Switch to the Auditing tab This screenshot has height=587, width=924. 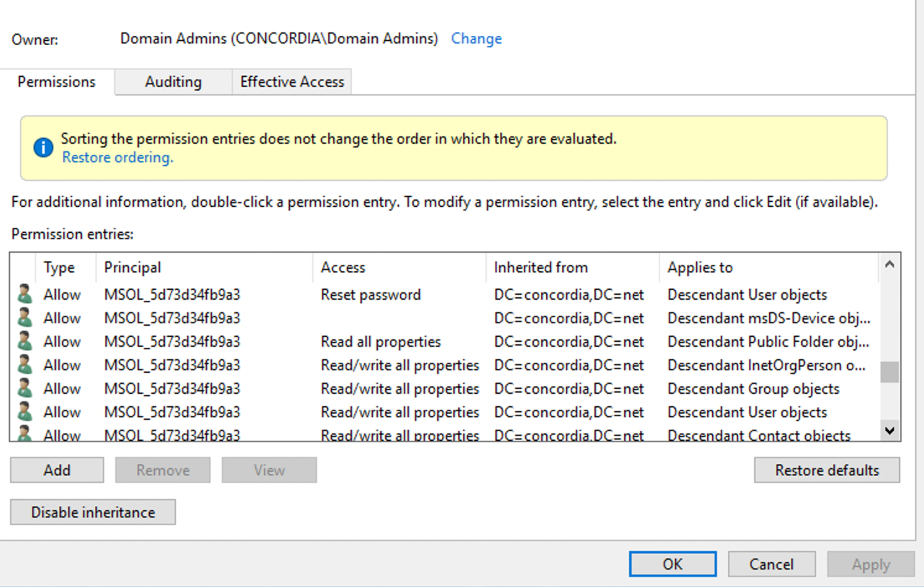pyautogui.click(x=173, y=81)
